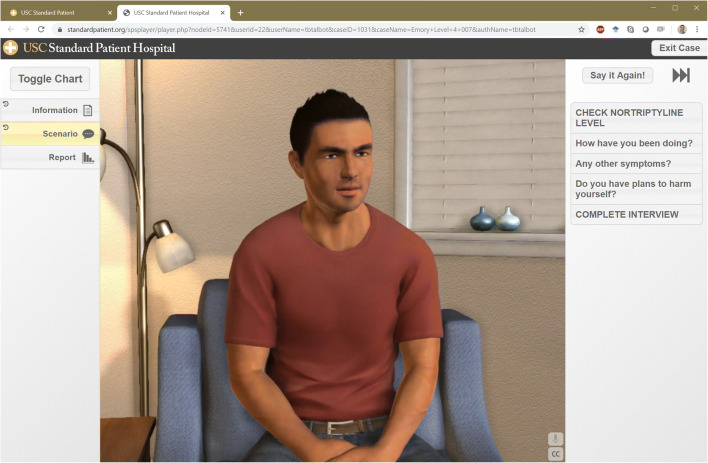Click the fast-forward skip icon
The width and height of the screenshot is (708, 463).
click(681, 76)
